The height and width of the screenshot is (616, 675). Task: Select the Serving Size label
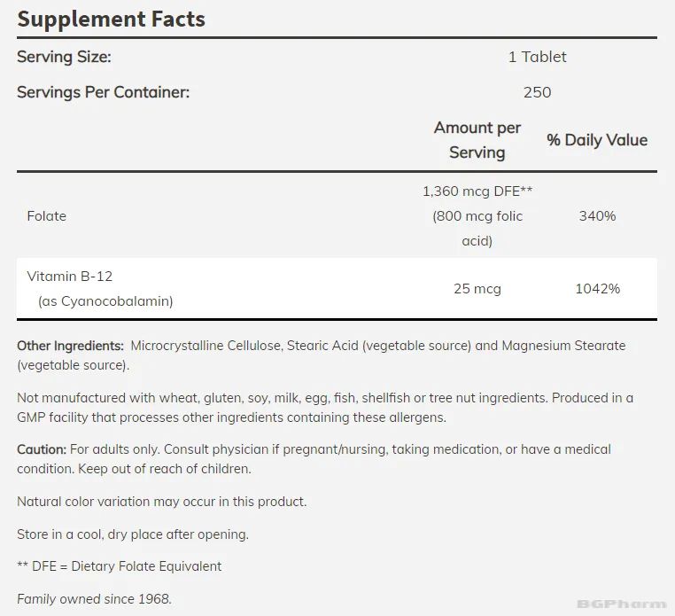(x=64, y=57)
